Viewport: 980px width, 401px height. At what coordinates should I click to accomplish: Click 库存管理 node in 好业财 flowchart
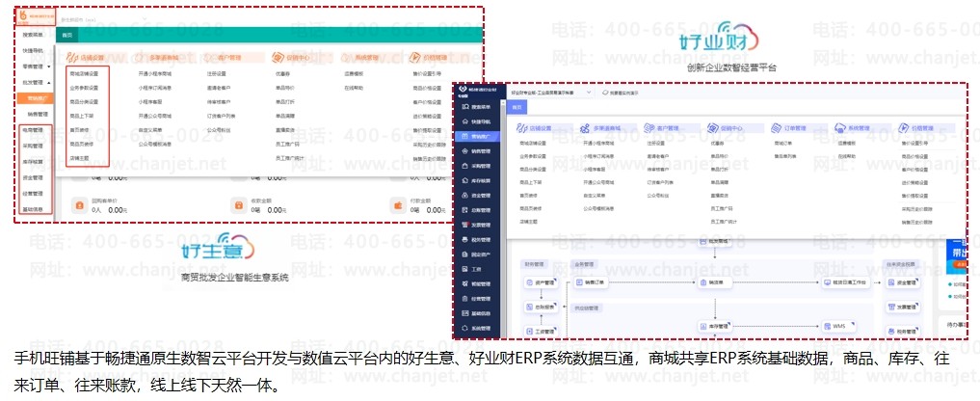(715, 326)
